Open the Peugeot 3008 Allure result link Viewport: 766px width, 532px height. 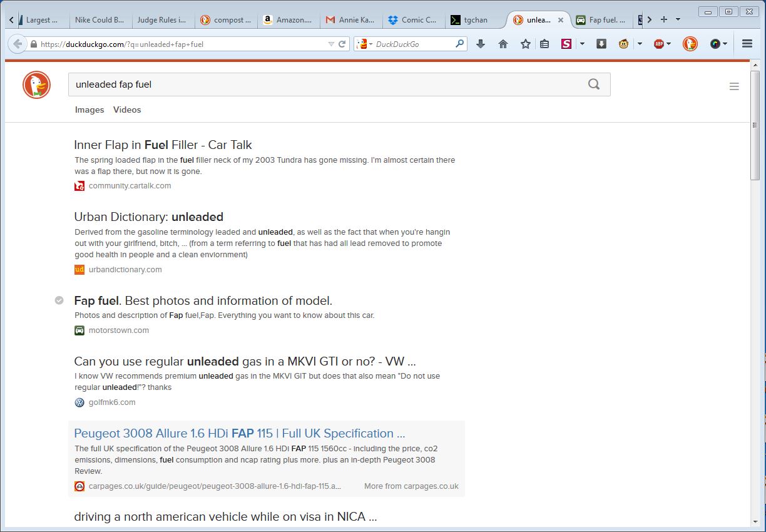click(239, 433)
